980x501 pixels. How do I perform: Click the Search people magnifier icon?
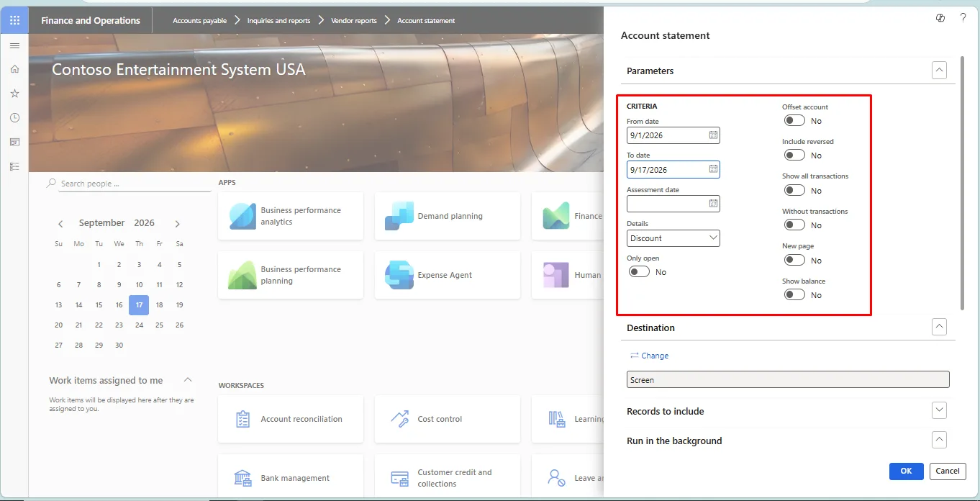pos(51,184)
